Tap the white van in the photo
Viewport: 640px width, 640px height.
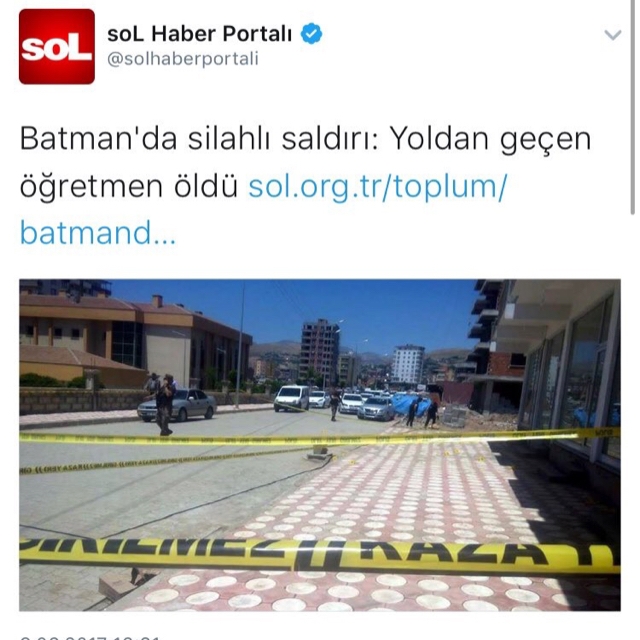click(291, 398)
